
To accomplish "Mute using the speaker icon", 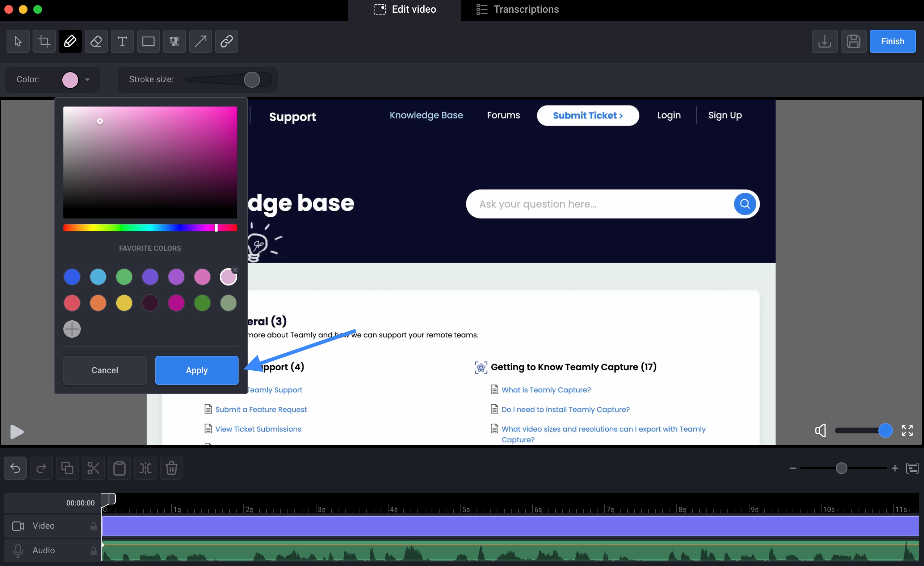I will (820, 430).
